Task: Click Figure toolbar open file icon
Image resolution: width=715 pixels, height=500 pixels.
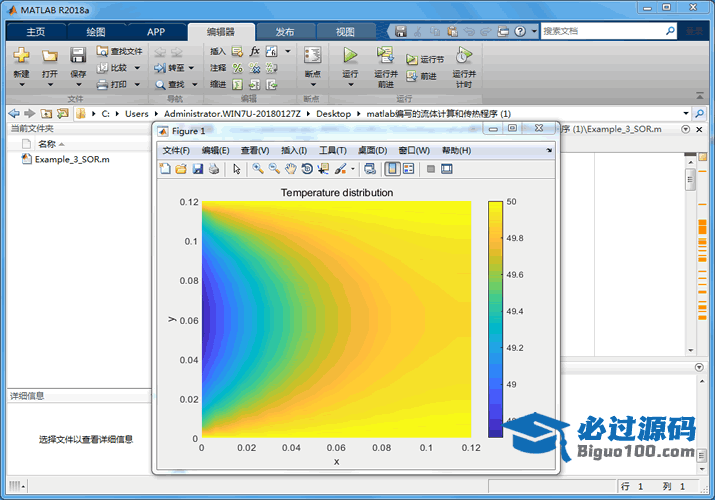Action: click(x=181, y=169)
